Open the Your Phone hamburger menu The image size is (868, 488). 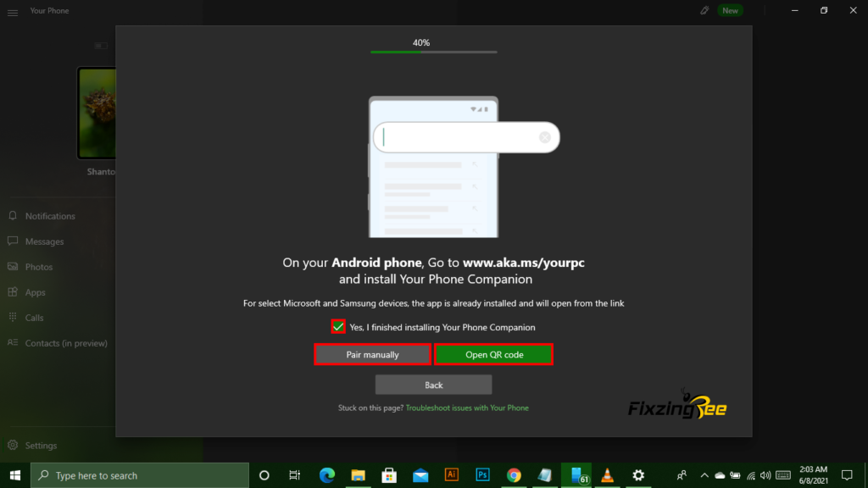pyautogui.click(x=13, y=12)
